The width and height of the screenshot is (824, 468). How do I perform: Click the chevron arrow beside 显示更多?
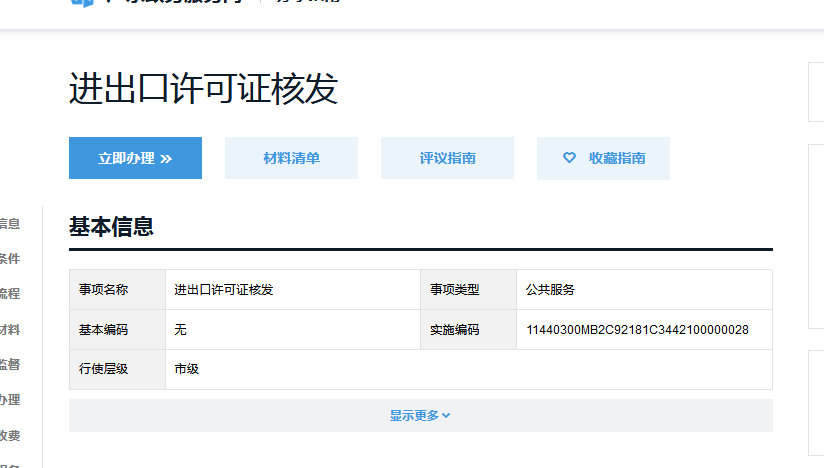pyautogui.click(x=446, y=416)
